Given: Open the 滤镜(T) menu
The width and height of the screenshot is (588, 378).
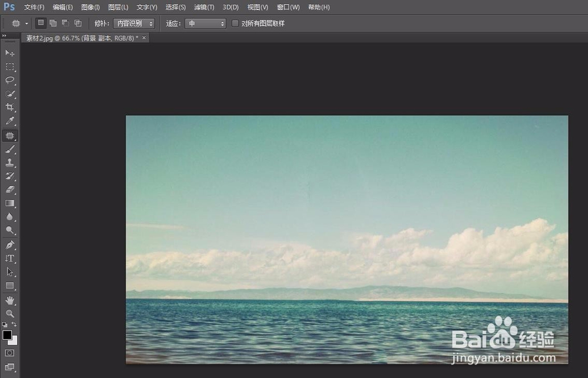Looking at the screenshot, I should [204, 7].
